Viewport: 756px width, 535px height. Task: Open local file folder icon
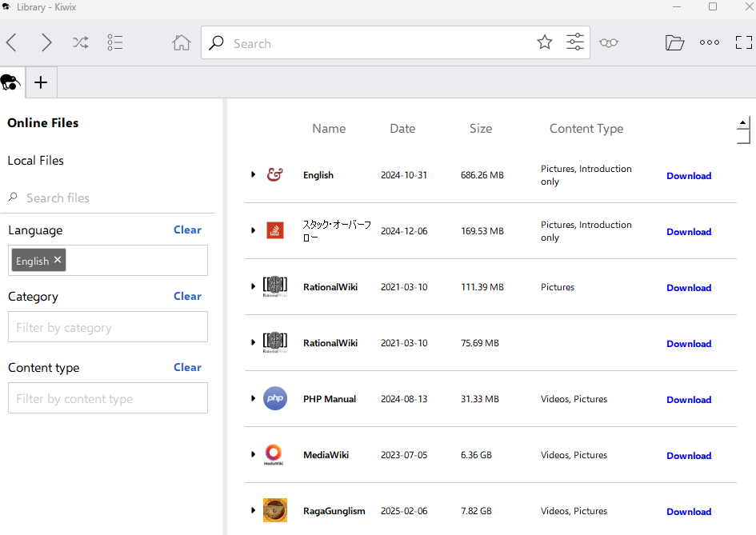point(674,43)
